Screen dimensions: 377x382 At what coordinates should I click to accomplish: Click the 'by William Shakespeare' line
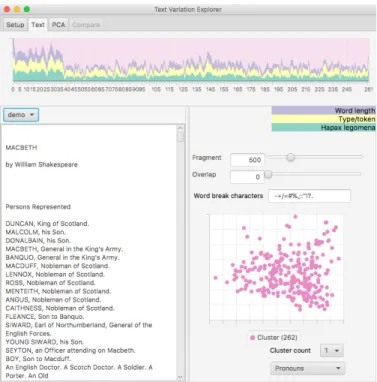click(x=41, y=164)
